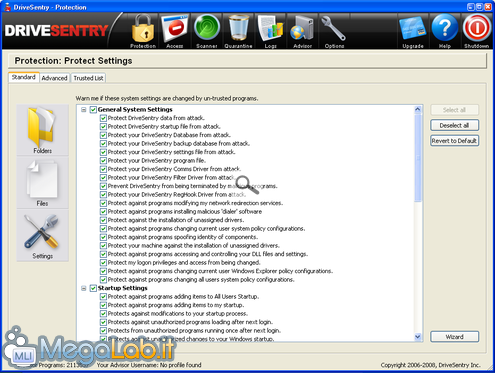Select the Settings tools sidebar icon

[x=42, y=235]
